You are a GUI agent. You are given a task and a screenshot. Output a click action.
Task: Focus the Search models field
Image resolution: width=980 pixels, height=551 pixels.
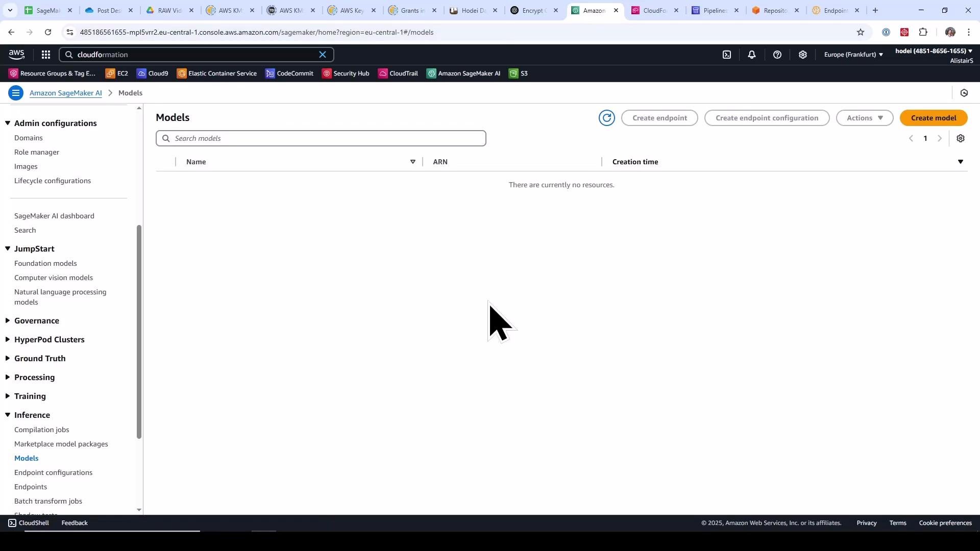(x=321, y=138)
